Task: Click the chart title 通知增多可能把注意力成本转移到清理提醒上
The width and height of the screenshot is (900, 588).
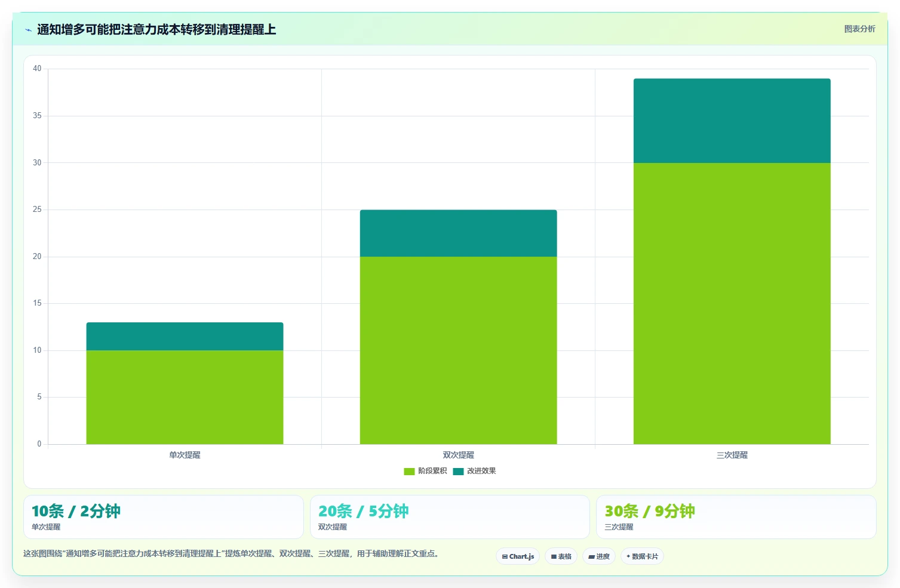Action: click(x=156, y=30)
